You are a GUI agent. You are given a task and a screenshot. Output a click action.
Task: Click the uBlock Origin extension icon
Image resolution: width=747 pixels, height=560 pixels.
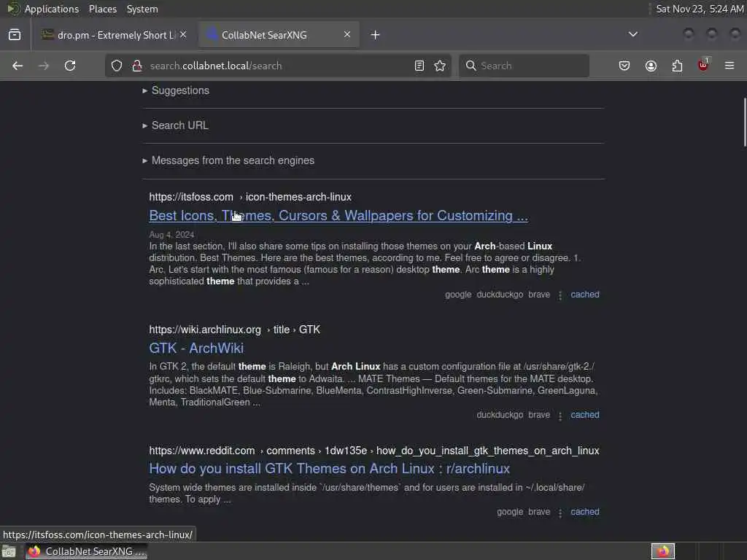point(703,65)
